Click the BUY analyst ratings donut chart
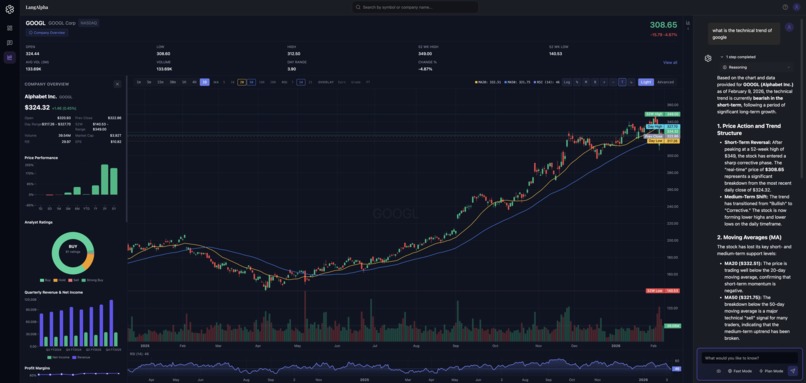Image resolution: width=806 pixels, height=383 pixels. pos(73,252)
